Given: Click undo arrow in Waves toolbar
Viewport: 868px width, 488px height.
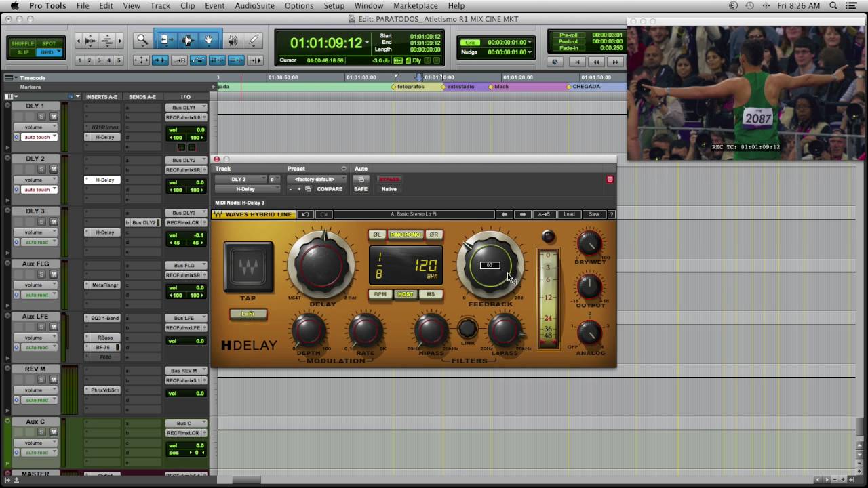Looking at the screenshot, I should tap(305, 214).
